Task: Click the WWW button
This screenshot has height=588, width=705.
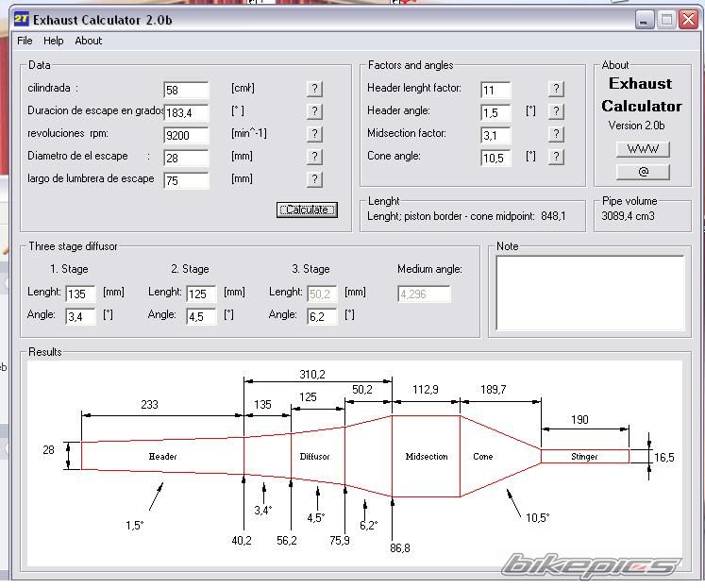Action: point(642,149)
